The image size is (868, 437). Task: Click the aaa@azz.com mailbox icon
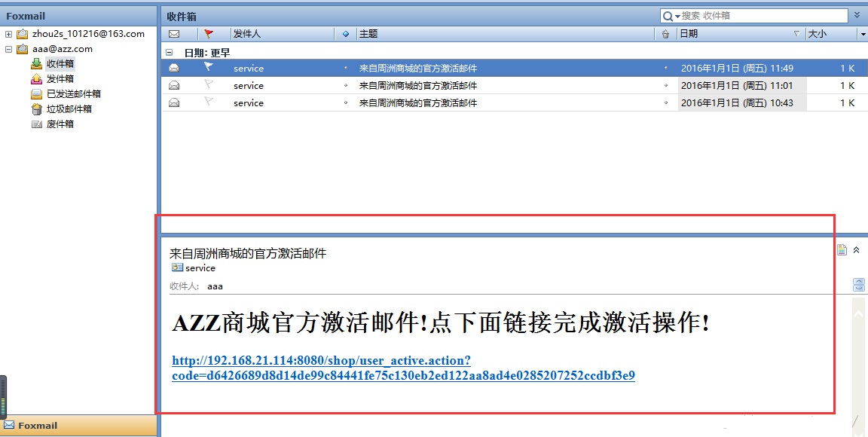click(x=22, y=49)
